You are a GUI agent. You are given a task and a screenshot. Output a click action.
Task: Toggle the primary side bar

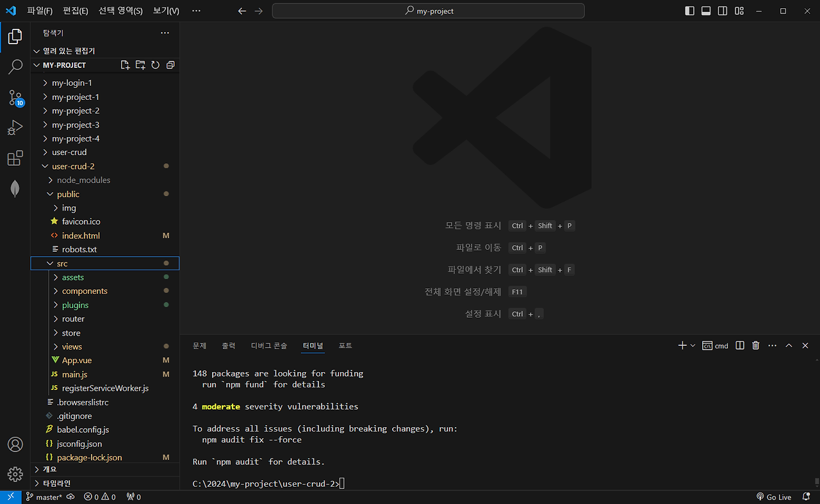(x=689, y=11)
